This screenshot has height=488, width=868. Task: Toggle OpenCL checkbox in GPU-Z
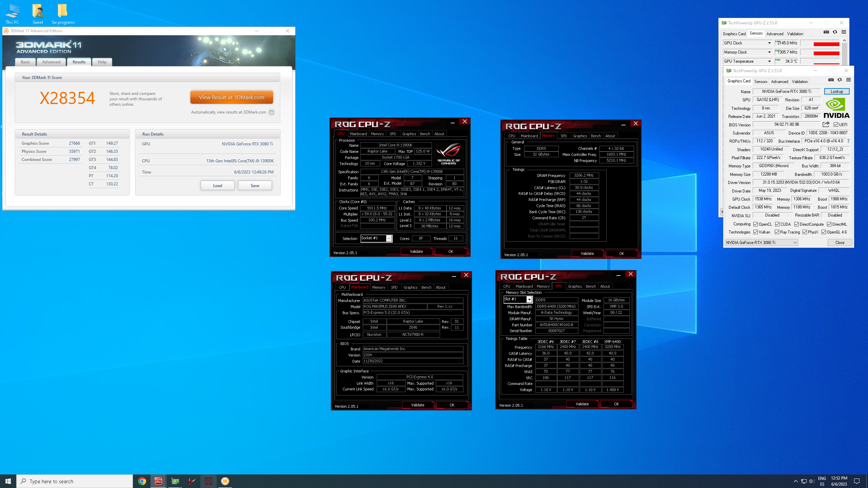[x=756, y=224]
